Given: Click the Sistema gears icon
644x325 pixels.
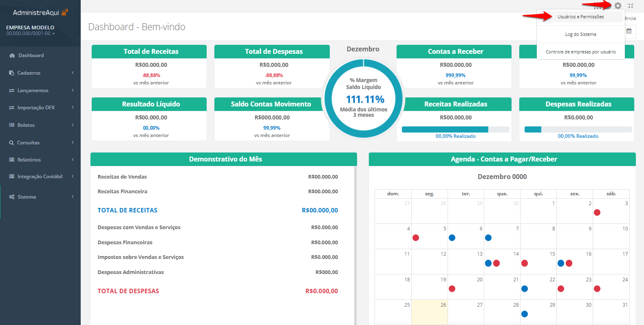Looking at the screenshot, I should tap(12, 197).
